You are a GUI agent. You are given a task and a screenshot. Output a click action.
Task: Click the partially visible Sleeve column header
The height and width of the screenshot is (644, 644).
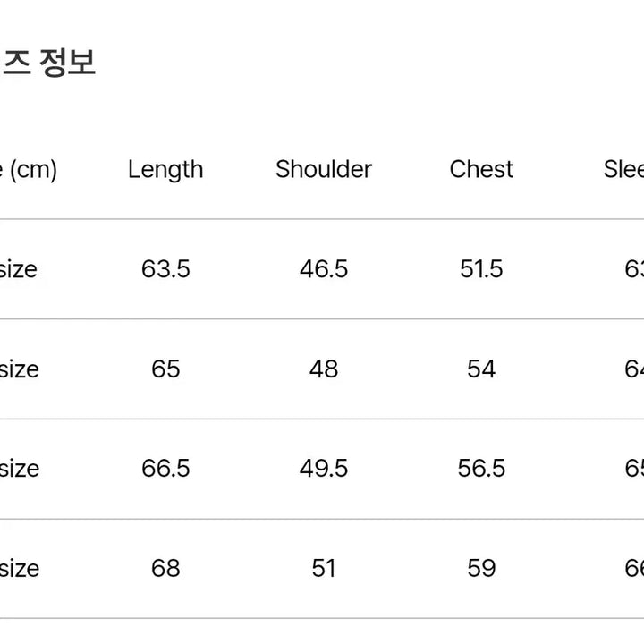coord(624,169)
